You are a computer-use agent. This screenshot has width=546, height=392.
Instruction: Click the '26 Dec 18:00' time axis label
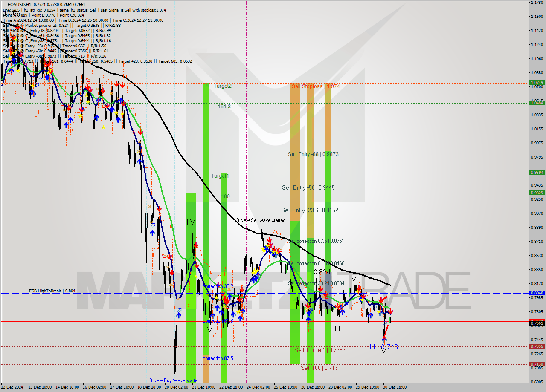point(313,387)
